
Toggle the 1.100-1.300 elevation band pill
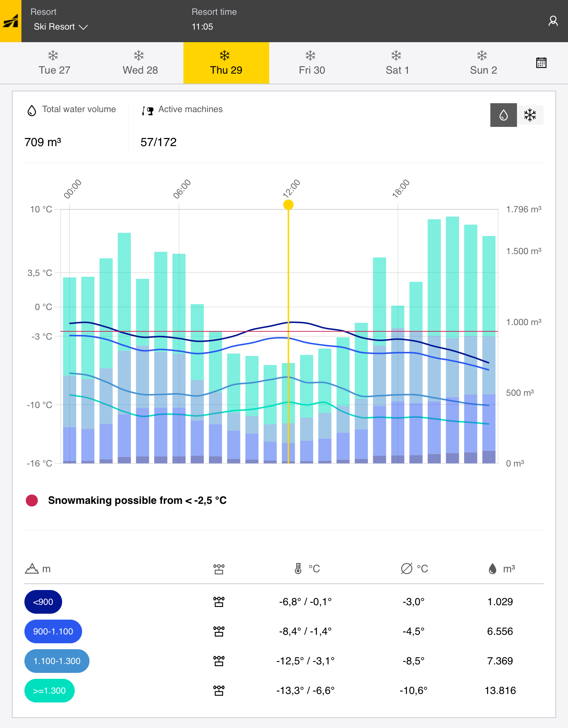57,661
